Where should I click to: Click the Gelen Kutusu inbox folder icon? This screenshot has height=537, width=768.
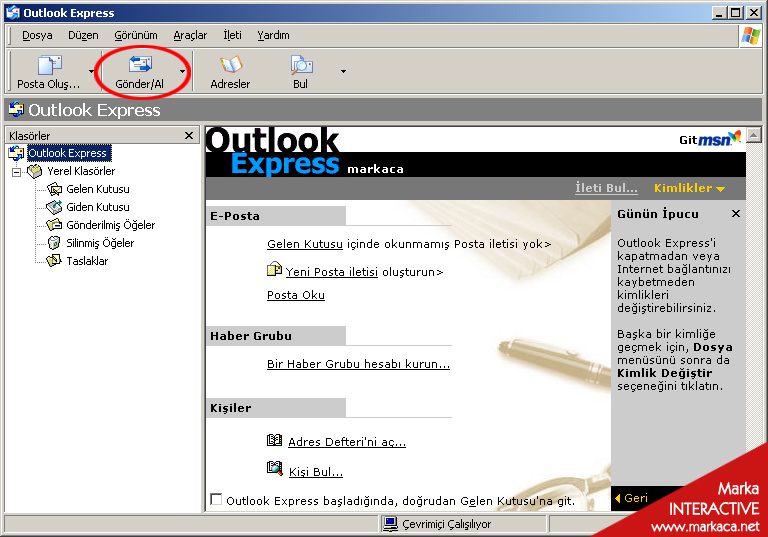[x=54, y=189]
